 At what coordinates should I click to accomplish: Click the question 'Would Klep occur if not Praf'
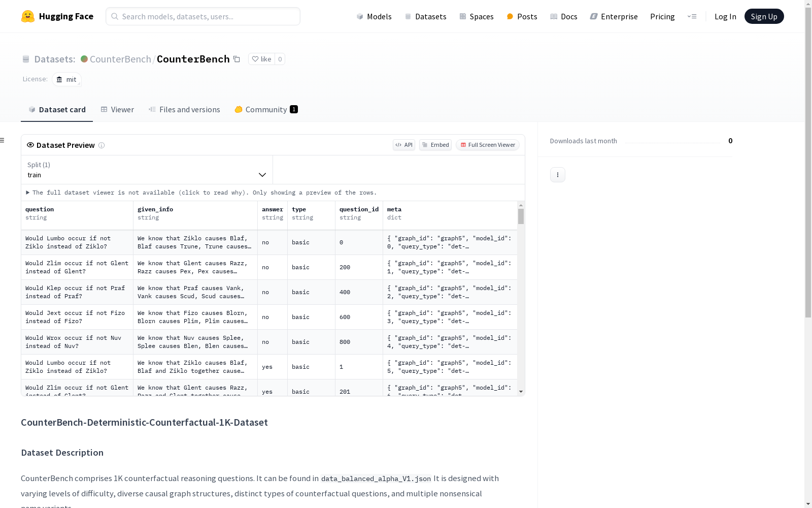click(x=77, y=292)
